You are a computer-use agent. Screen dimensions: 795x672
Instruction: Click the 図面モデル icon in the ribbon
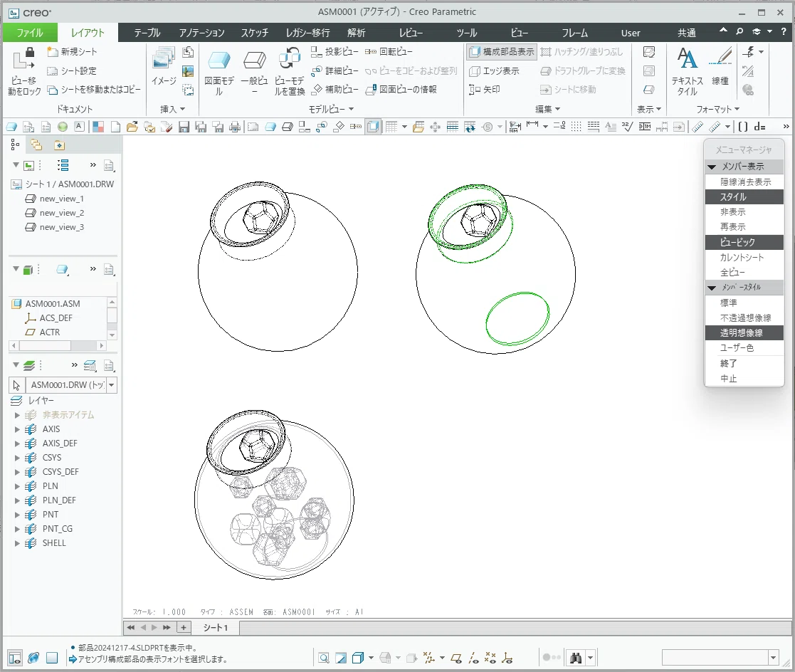click(x=219, y=61)
